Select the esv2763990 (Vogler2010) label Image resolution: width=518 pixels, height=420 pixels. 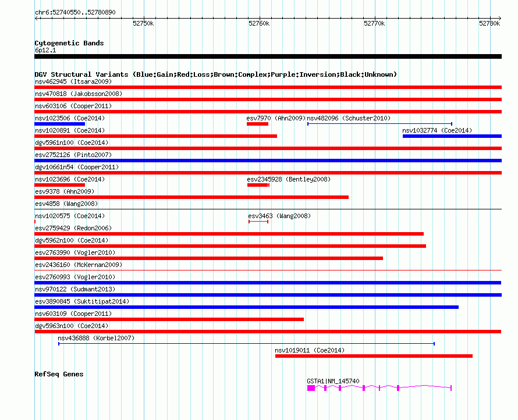coord(75,252)
